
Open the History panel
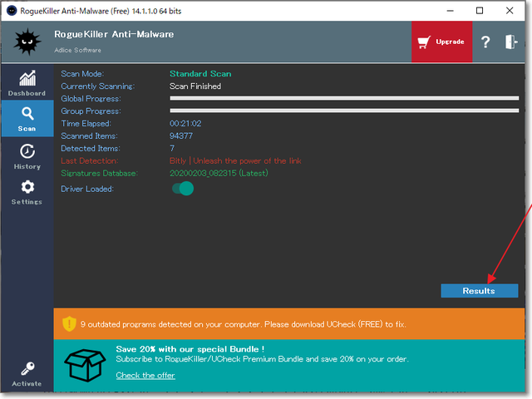27,155
